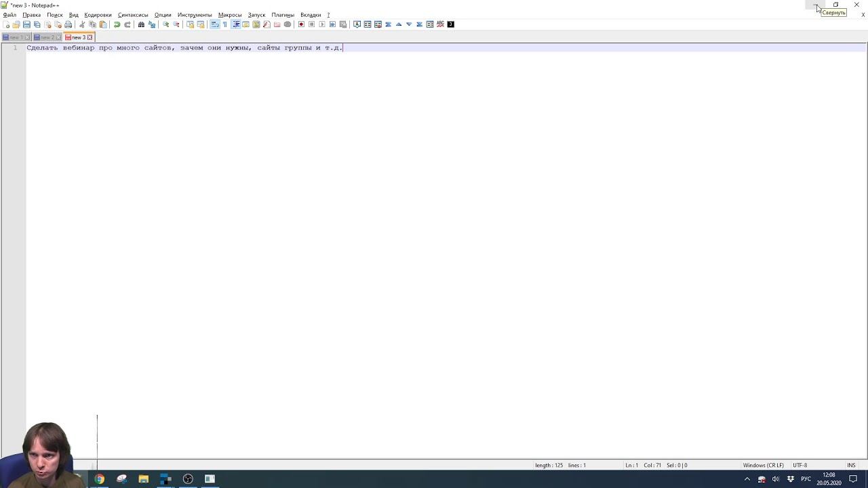Open the Document Map panel icon

(x=256, y=24)
